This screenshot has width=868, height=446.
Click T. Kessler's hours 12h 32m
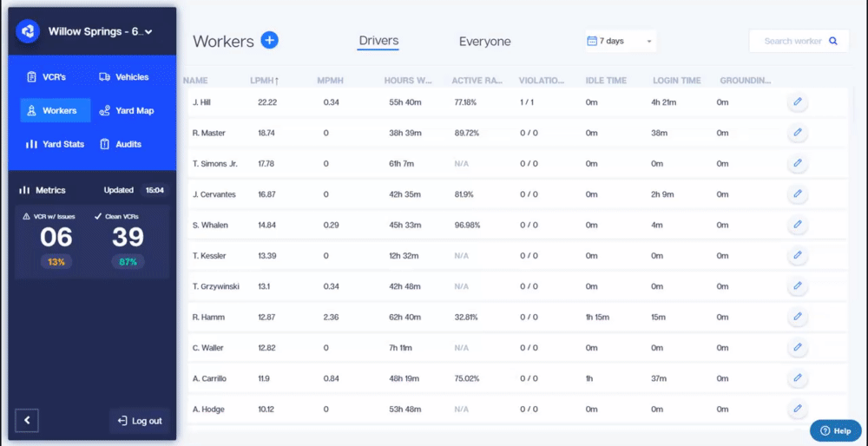(x=404, y=256)
